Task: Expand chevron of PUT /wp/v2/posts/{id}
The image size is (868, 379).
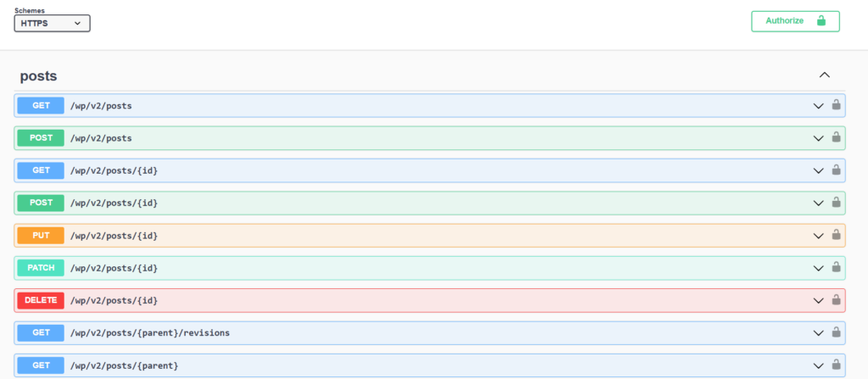Action: click(818, 236)
